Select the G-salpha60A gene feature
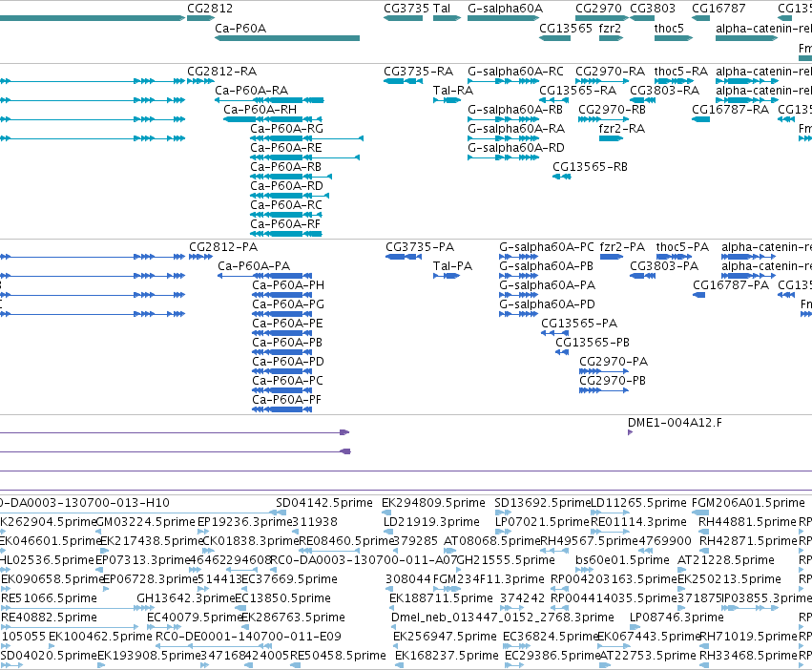Screen dimensions: 812x670 [504, 18]
